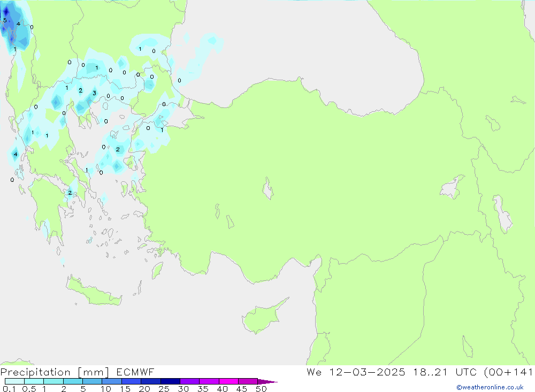Pick the 20–25 mm legend swatch
Screen dimensions: 535x392
click(x=151, y=381)
